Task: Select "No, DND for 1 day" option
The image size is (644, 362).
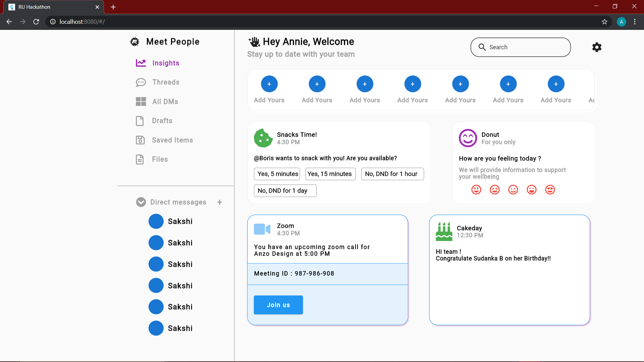Action: pos(285,191)
